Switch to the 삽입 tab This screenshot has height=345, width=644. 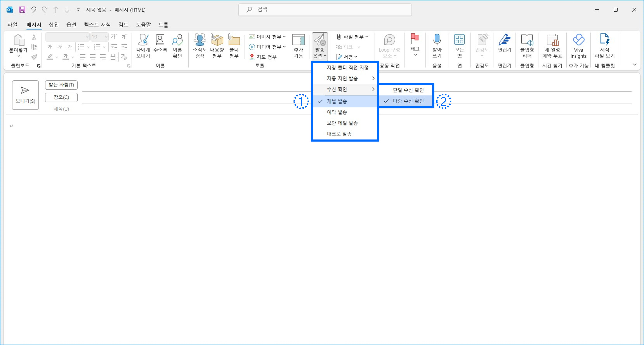pos(54,24)
